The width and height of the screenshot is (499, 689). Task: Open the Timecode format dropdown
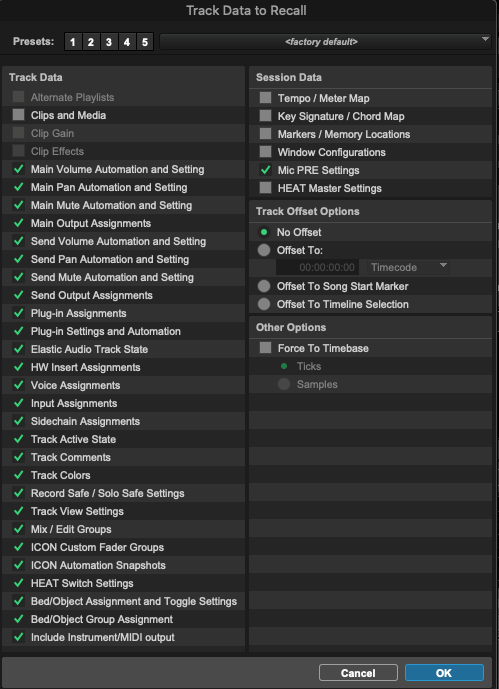click(408, 267)
